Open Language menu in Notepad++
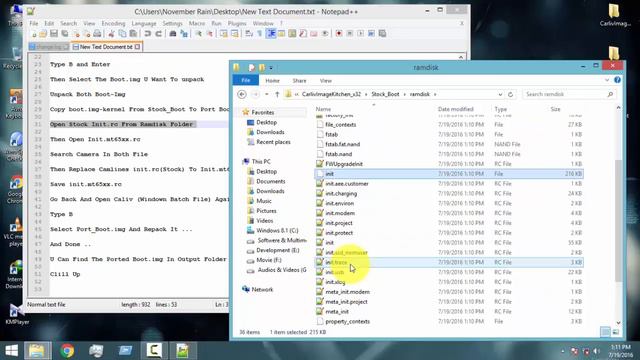 pos(144,23)
